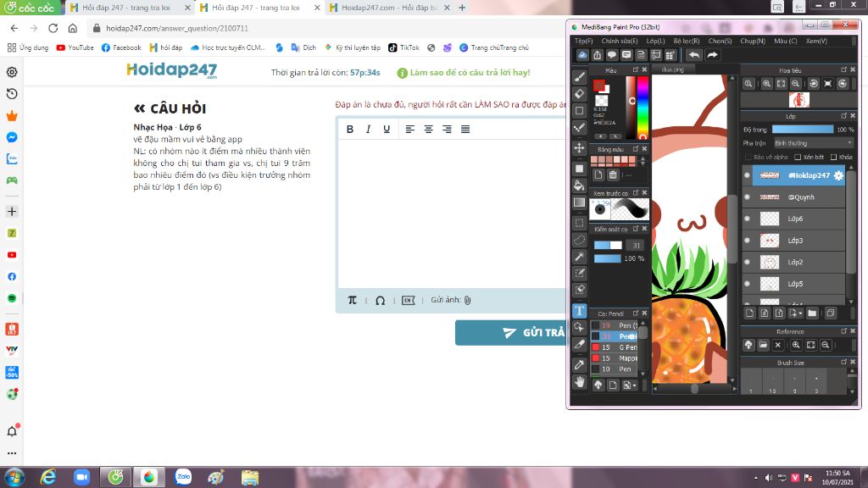Adjust the Độ trong opacity slider
Screen dimensions: 868x488
click(803, 130)
